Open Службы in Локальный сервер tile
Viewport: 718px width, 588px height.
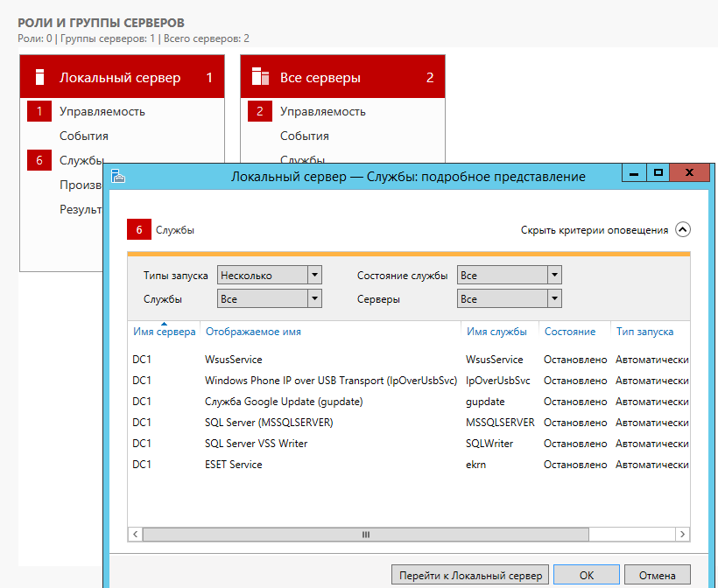click(x=81, y=160)
